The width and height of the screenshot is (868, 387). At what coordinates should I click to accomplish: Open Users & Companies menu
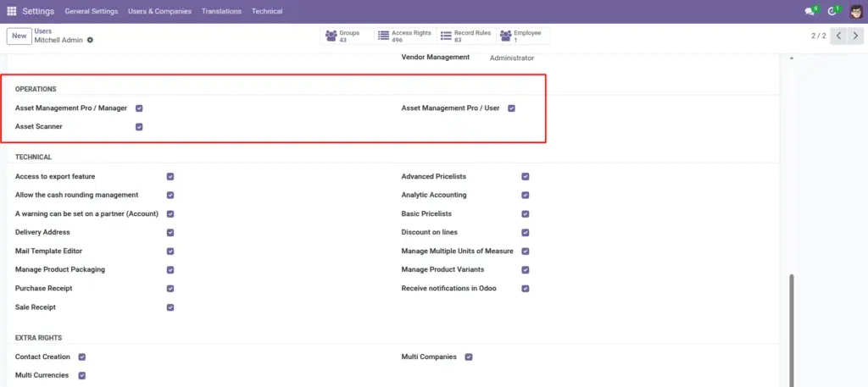click(x=159, y=11)
